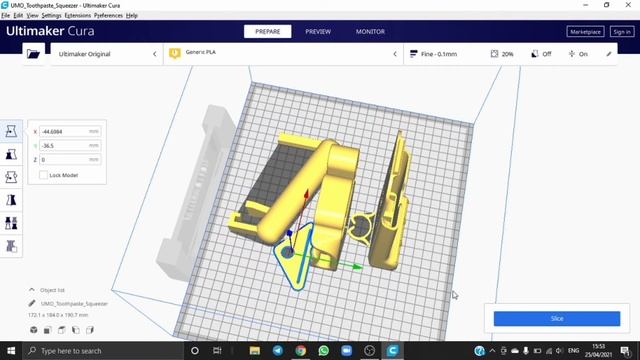Click the Generic PLA material icon
Screen dimensions: 640x360
[175, 53]
